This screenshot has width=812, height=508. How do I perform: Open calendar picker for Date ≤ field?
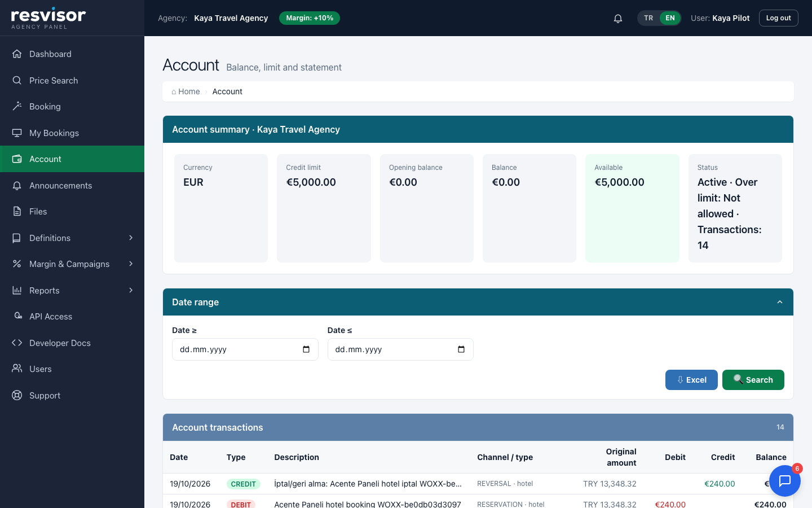[x=461, y=349]
